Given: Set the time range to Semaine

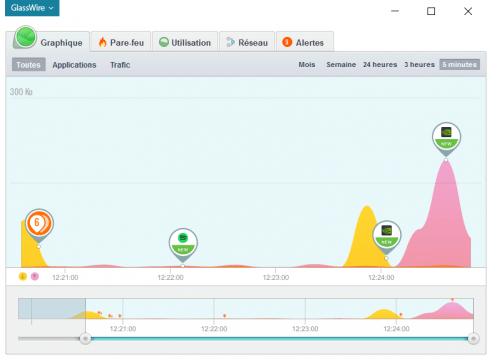Looking at the screenshot, I should point(341,64).
